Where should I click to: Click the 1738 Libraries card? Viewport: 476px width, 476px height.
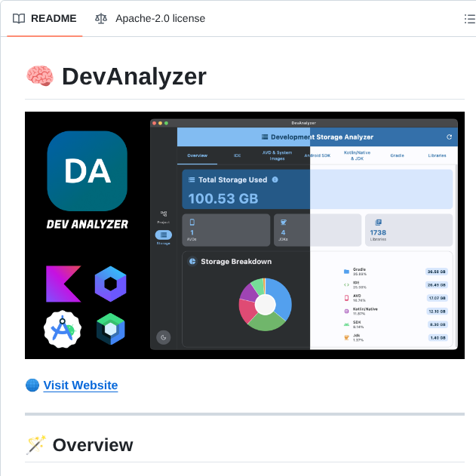coord(409,230)
